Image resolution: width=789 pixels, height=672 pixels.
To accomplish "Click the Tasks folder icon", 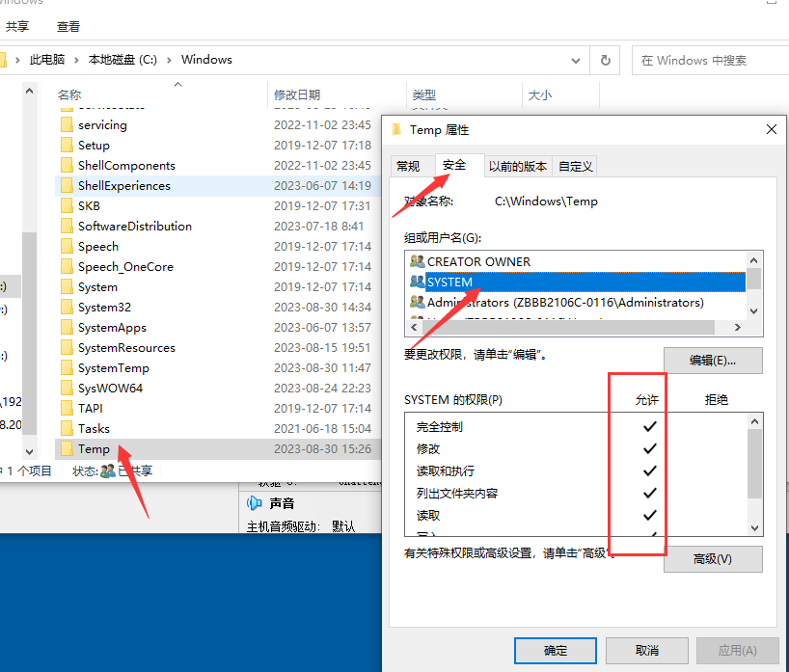I will (67, 428).
